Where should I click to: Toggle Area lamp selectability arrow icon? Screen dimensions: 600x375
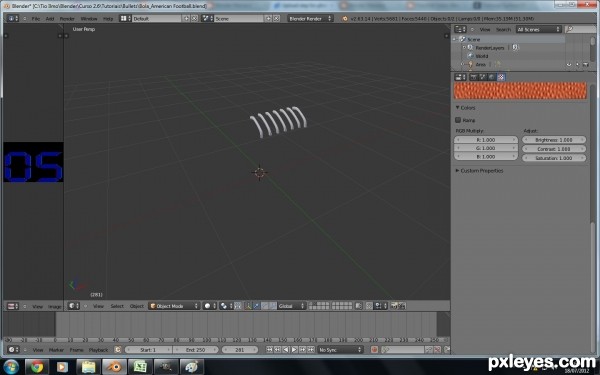click(x=577, y=65)
